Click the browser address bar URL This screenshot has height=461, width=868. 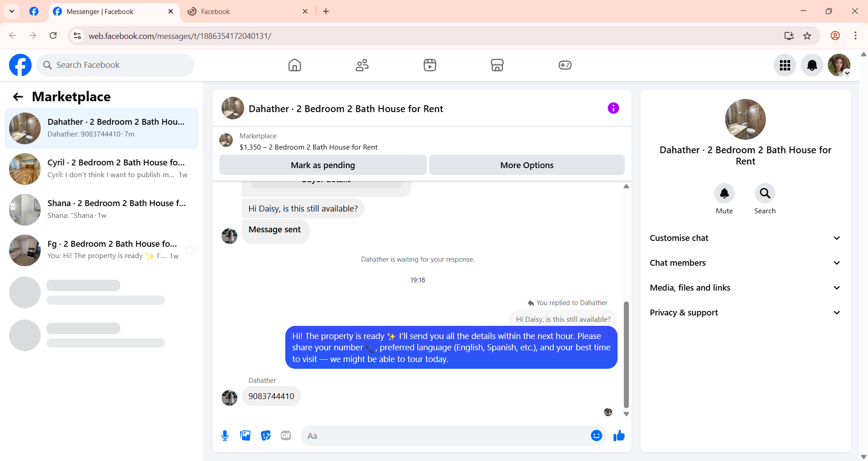pyautogui.click(x=179, y=36)
